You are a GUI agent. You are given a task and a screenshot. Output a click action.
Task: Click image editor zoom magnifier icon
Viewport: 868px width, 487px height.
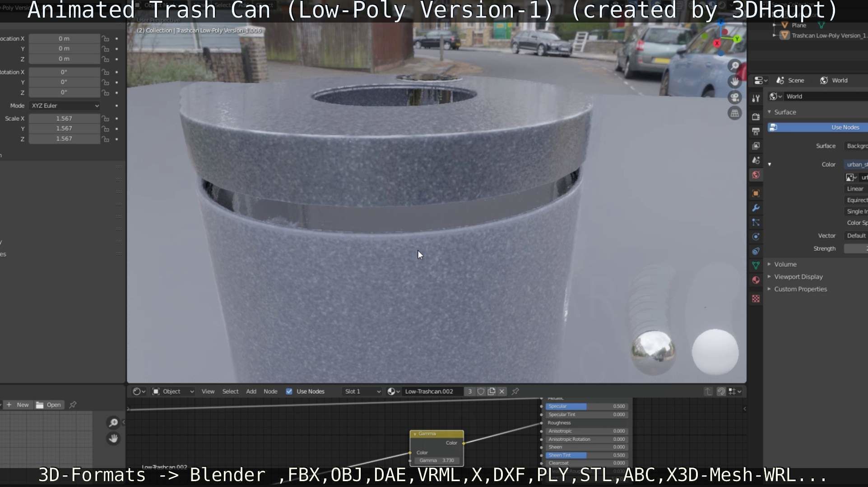(113, 423)
